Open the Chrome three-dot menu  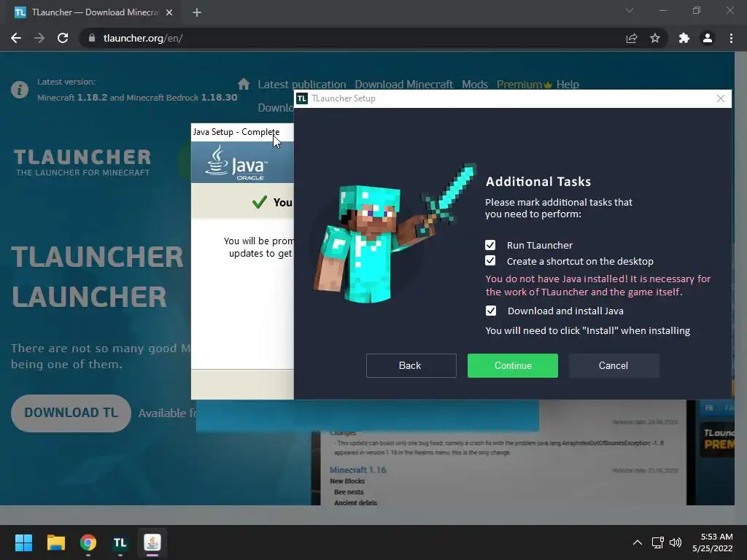[731, 38]
